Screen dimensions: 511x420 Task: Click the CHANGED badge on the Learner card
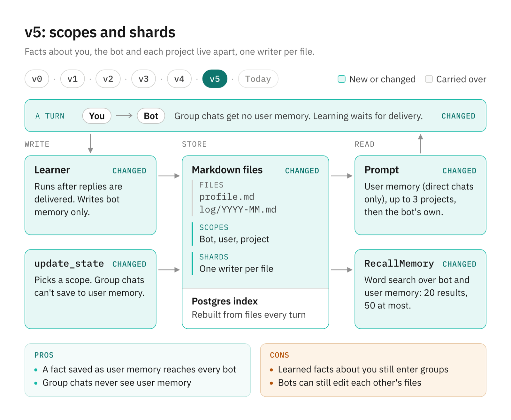[x=129, y=171]
